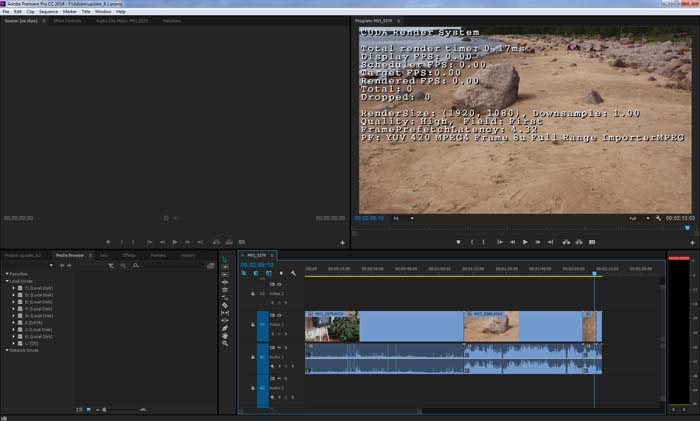Hide the Video 2 track output
Viewport: 700px width, 421px height.
pos(280,284)
